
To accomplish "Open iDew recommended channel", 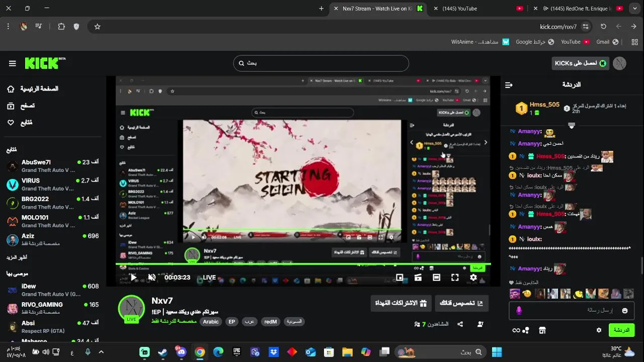I will (53, 290).
